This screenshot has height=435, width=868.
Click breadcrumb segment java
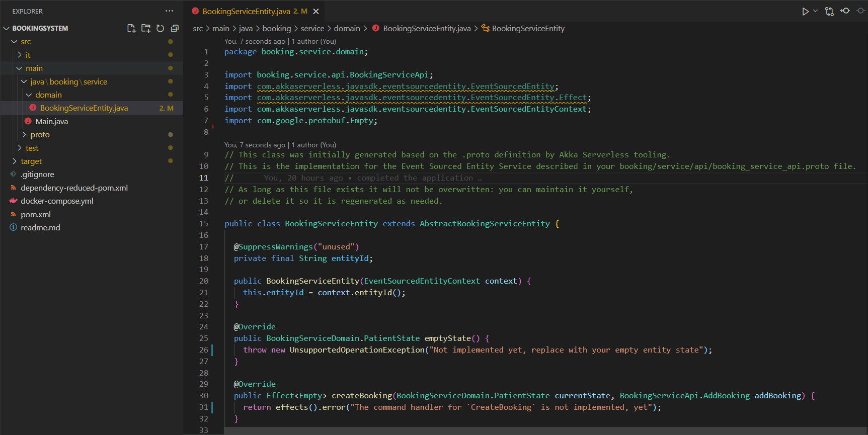pos(246,29)
